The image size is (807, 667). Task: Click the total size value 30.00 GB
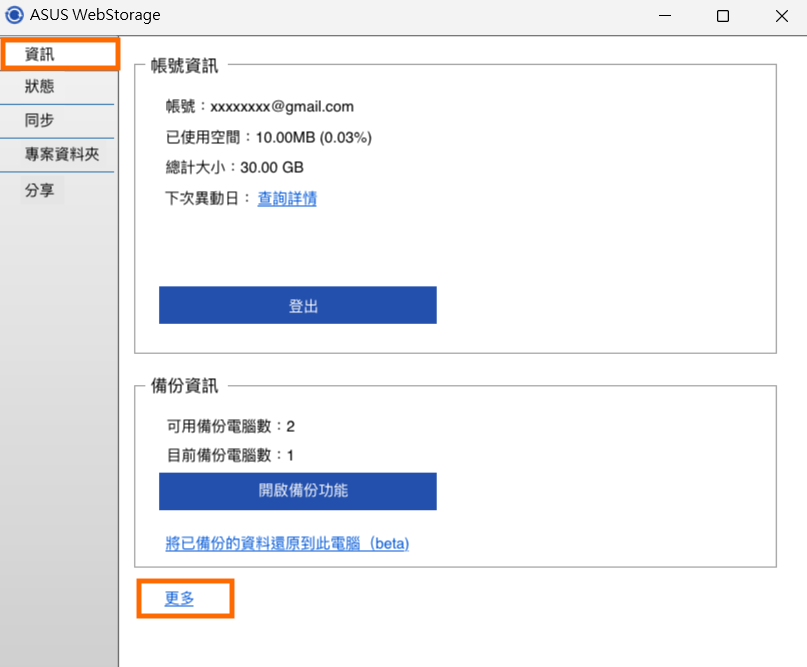click(x=272, y=168)
